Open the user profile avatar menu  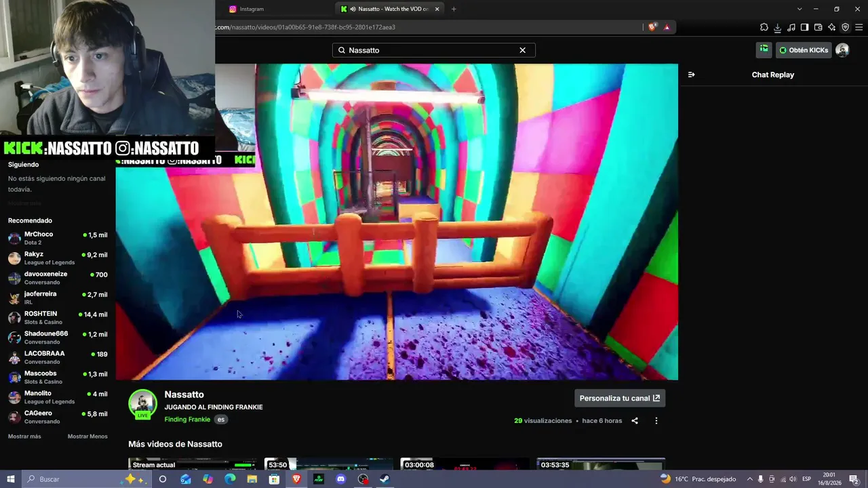pos(842,50)
